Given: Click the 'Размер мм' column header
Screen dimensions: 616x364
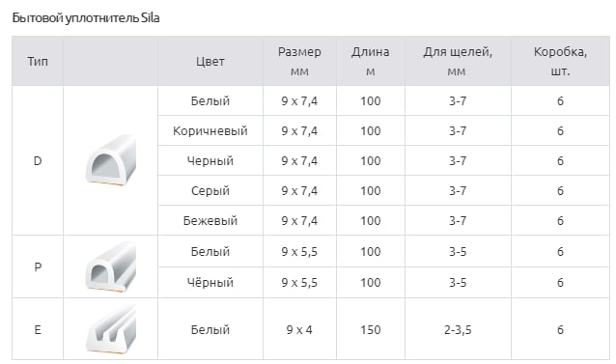Looking at the screenshot, I should (x=299, y=61).
